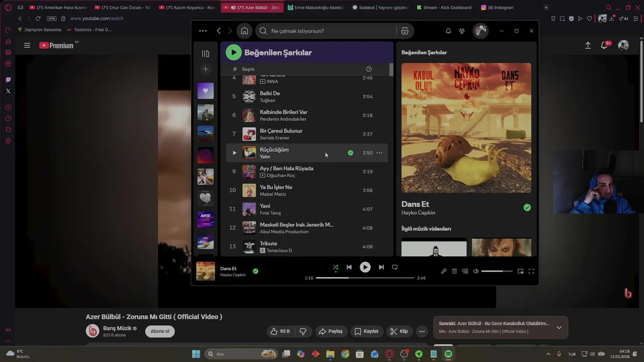Open artist Fırat Tanış link

(270, 213)
